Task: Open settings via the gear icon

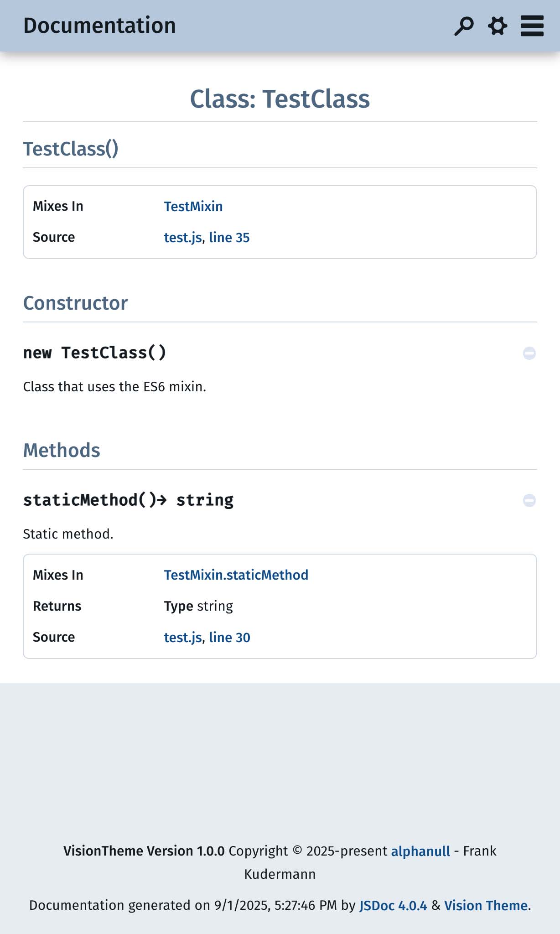Action: click(498, 26)
